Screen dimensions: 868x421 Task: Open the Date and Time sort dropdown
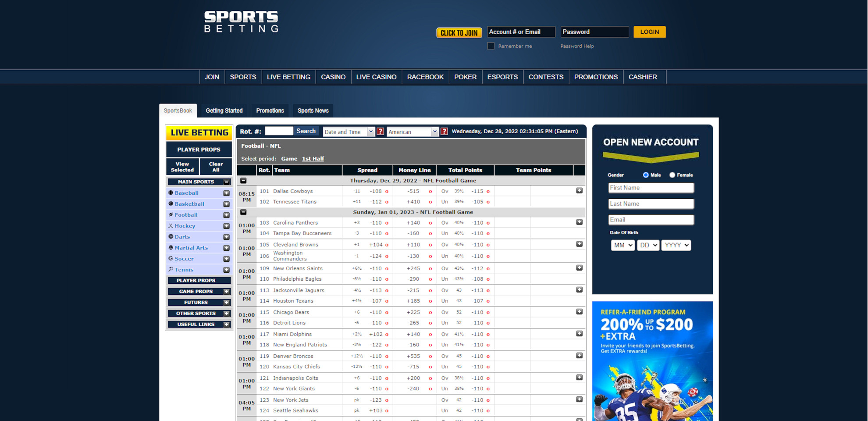[349, 132]
